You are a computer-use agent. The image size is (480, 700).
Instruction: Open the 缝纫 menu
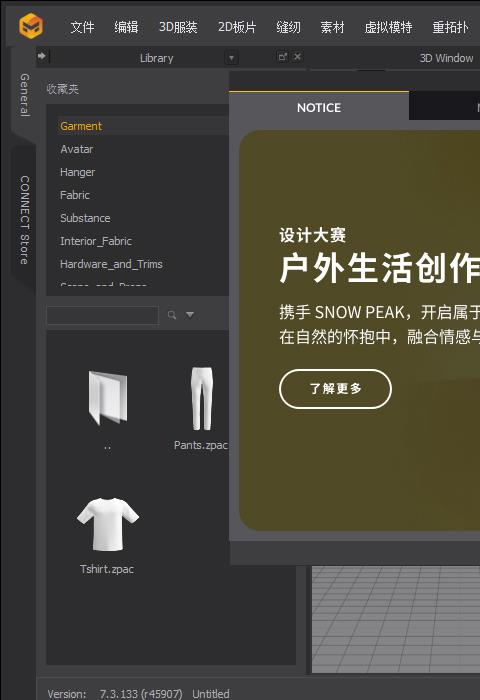click(x=288, y=27)
